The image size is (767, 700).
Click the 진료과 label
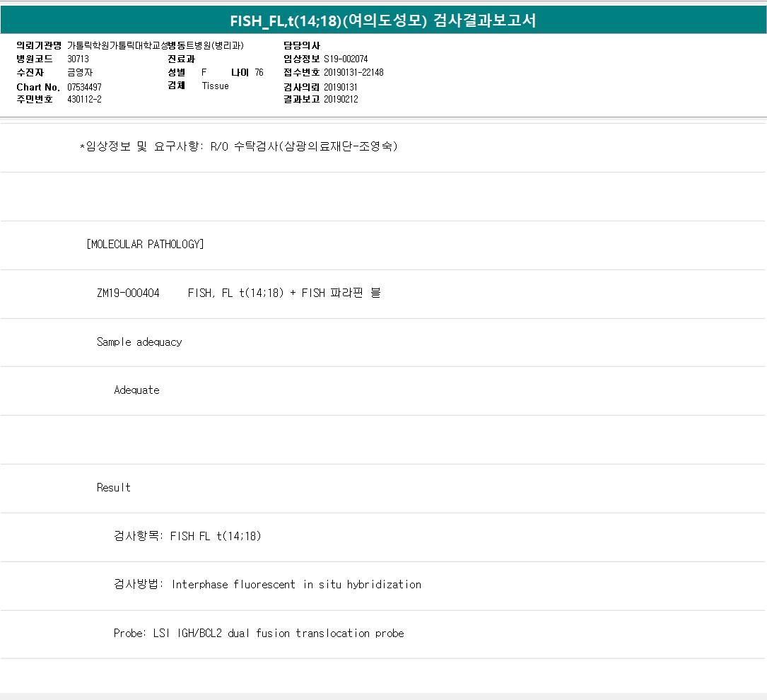[x=182, y=59]
